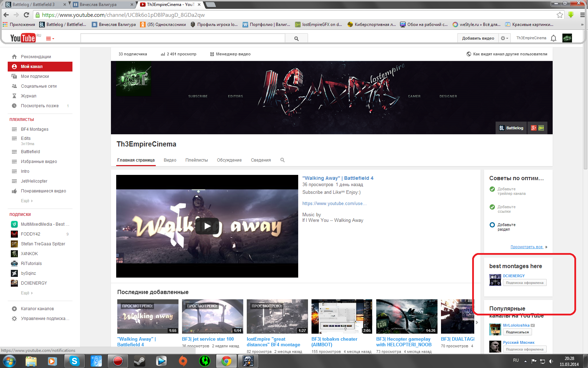The height and width of the screenshot is (368, 588).
Task: Open the Одноклассники bookmark
Action: tap(163, 25)
